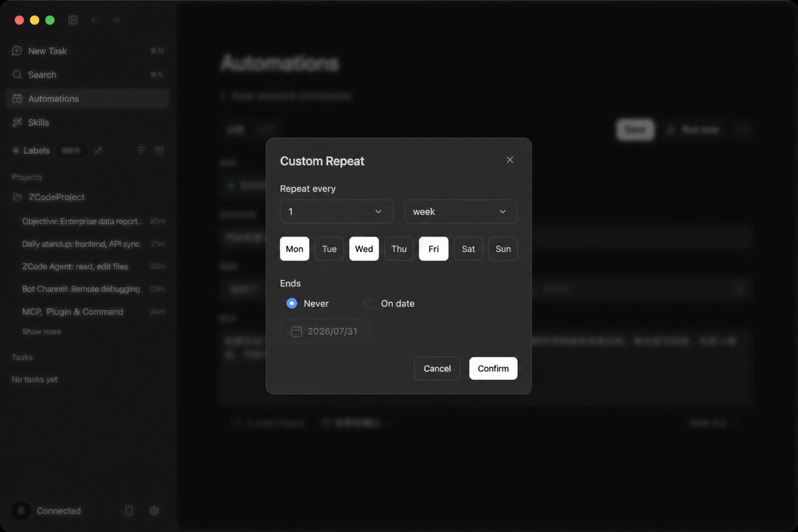The width and height of the screenshot is (798, 532).
Task: Click the forward navigation arrow
Action: 115,20
